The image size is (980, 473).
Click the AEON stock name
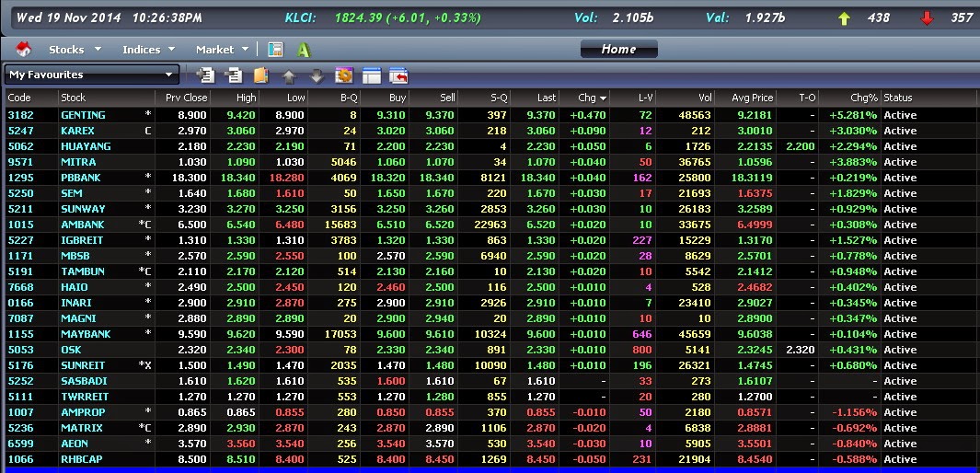point(75,443)
